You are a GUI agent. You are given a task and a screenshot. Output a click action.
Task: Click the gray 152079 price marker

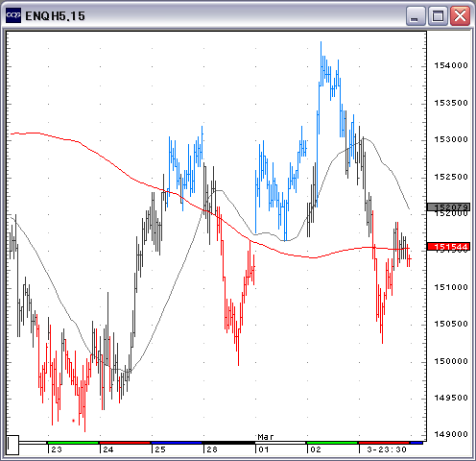(x=448, y=207)
